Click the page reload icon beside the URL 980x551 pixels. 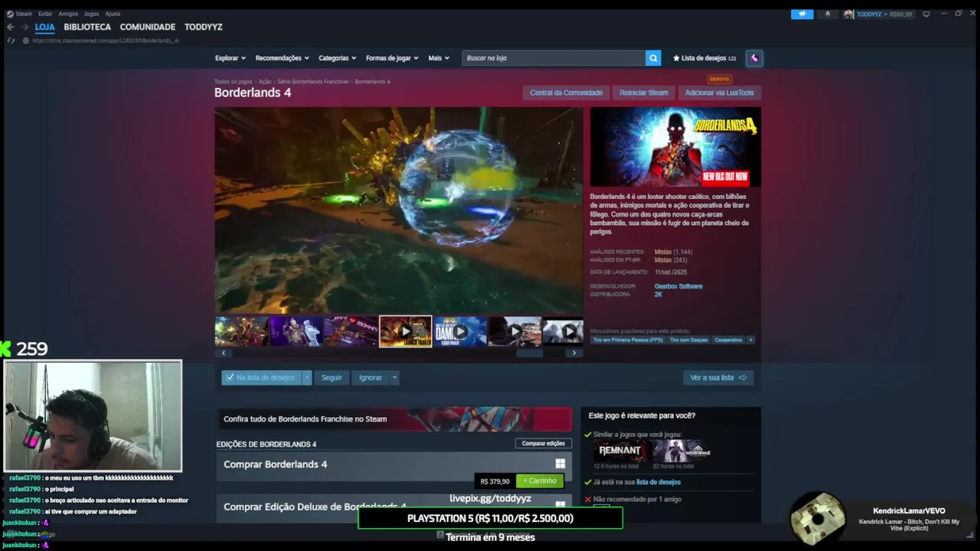(11, 41)
